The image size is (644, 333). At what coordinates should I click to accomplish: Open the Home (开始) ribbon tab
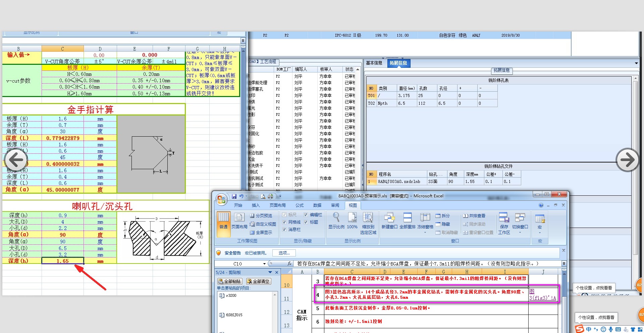[x=238, y=205]
